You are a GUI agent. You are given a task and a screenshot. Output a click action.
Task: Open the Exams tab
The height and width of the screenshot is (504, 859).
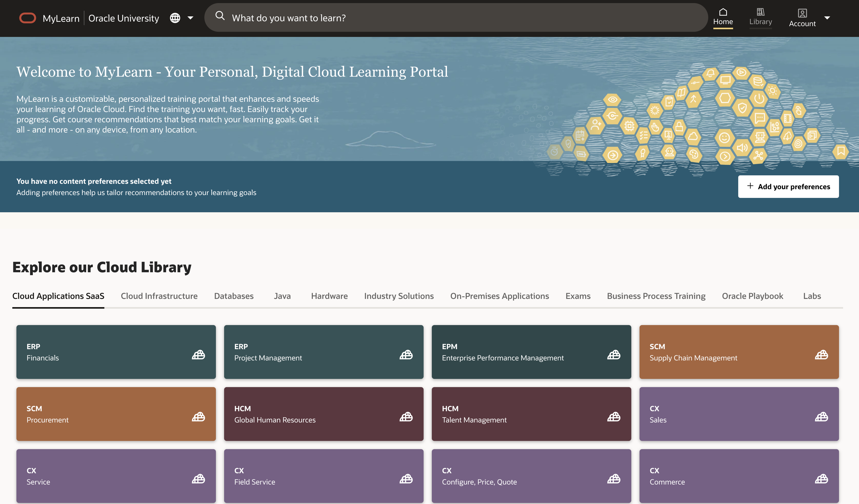pos(578,296)
